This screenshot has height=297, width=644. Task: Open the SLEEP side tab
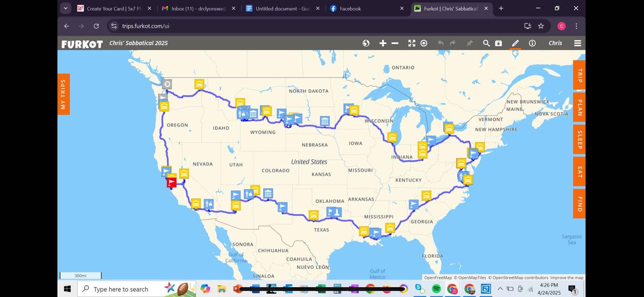(x=579, y=140)
